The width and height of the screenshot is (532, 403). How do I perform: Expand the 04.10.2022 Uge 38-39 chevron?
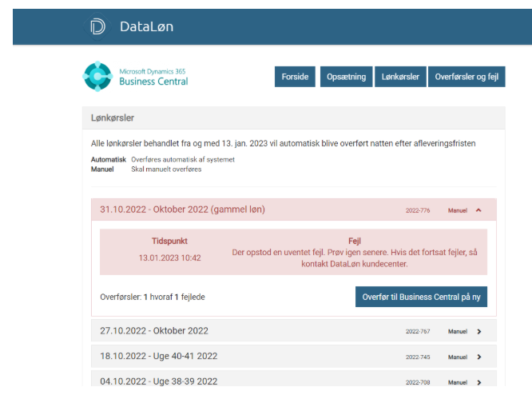coord(478,382)
